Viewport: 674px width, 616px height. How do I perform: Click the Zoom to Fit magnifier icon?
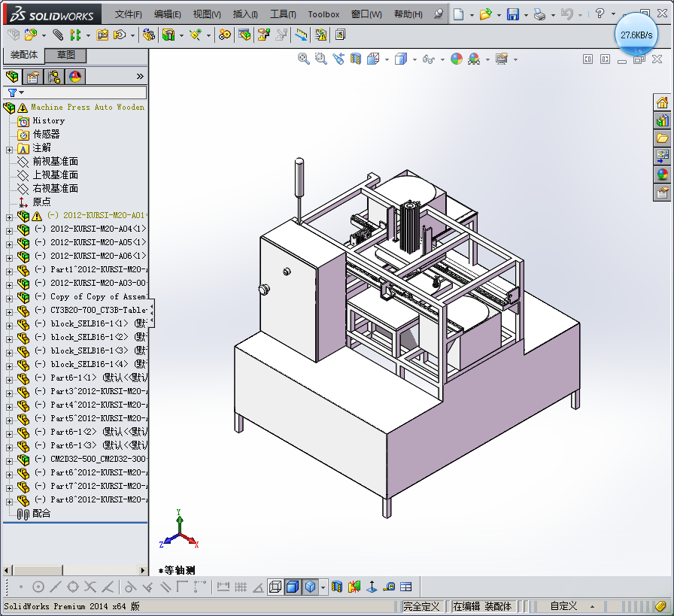point(303,59)
